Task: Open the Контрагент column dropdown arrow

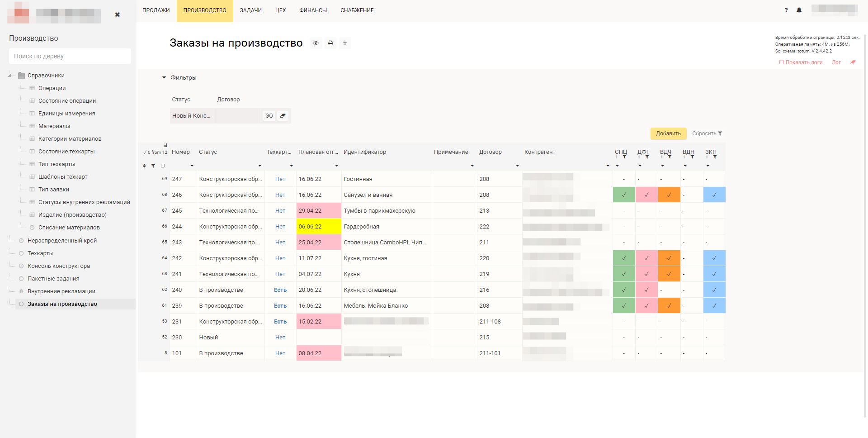Action: point(608,166)
